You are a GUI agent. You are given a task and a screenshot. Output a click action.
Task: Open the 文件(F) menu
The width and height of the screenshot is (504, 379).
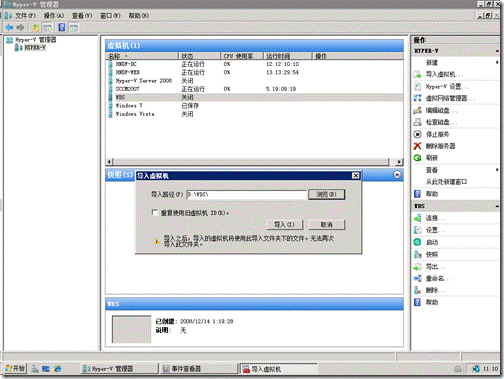[25, 16]
